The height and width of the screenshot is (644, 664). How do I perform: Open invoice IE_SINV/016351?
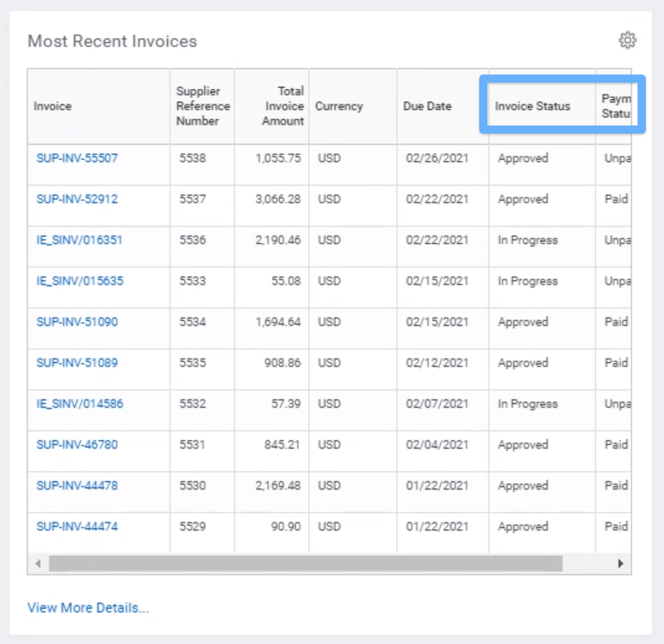point(77,240)
